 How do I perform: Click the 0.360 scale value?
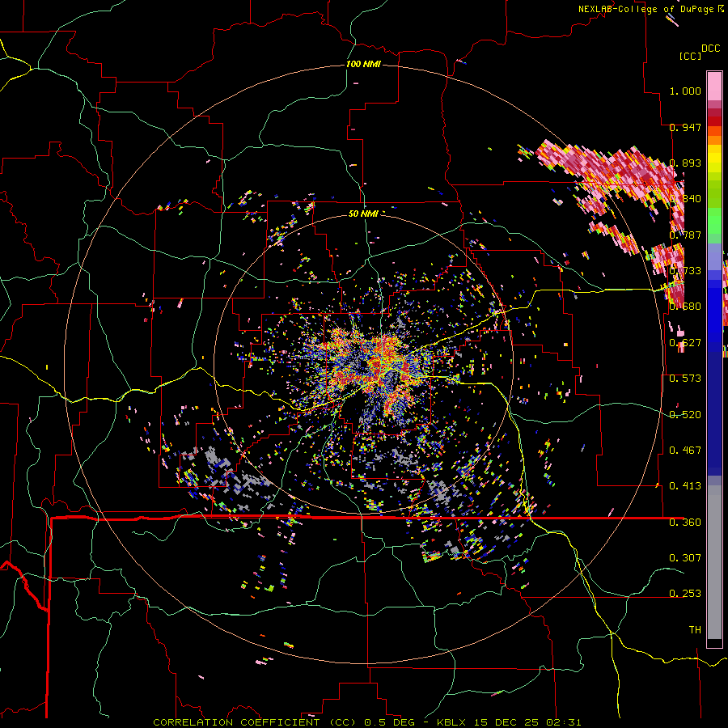click(685, 523)
